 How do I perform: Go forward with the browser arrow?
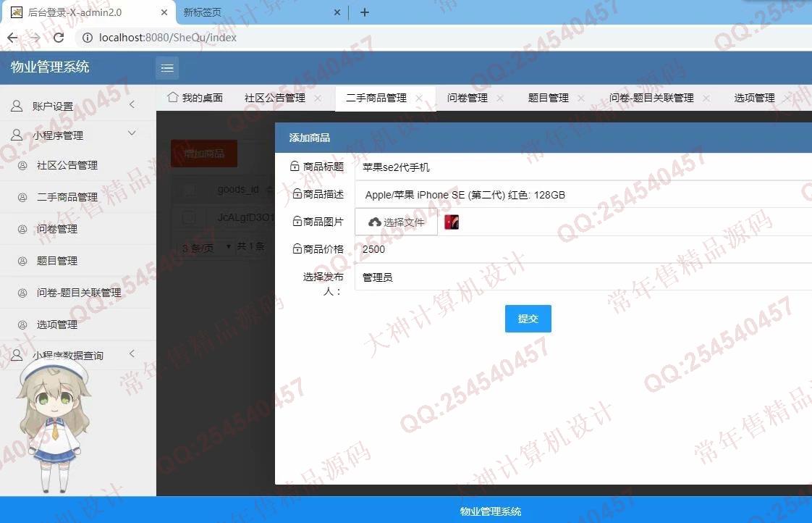click(35, 38)
